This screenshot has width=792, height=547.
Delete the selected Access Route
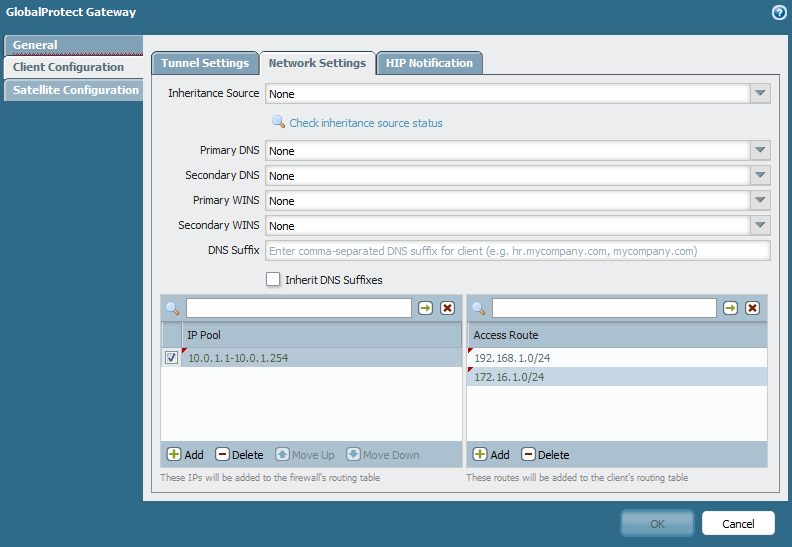pyautogui.click(x=545, y=455)
